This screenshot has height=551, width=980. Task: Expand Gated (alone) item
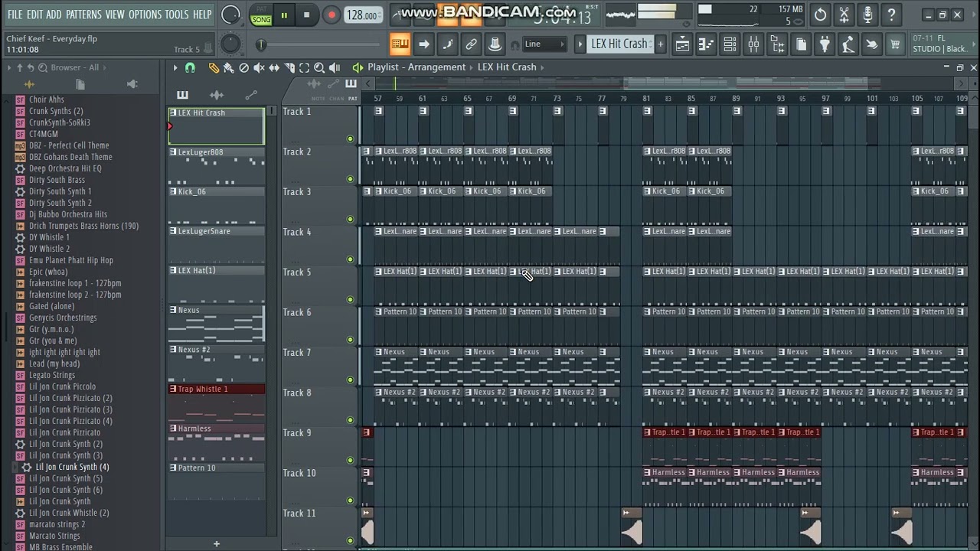[x=51, y=306]
